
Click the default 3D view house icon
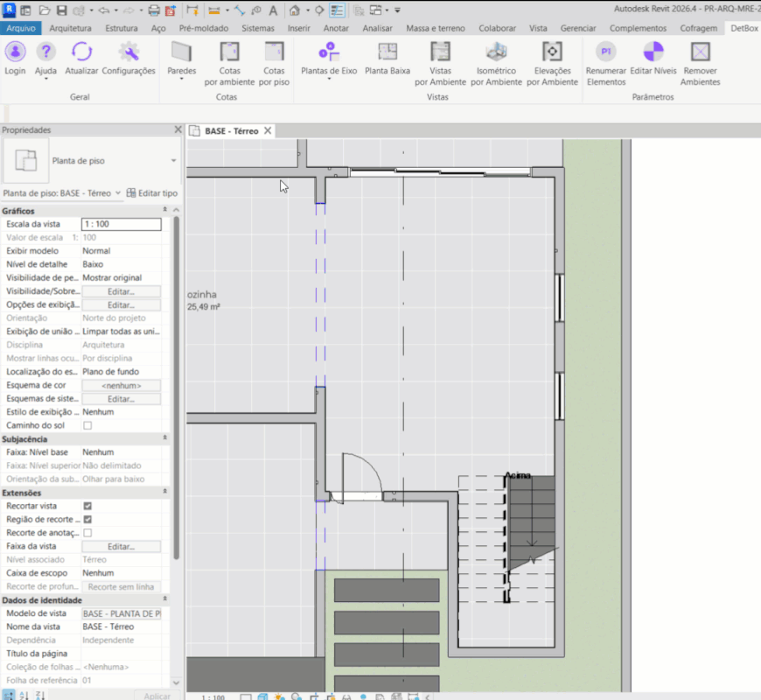(295, 10)
